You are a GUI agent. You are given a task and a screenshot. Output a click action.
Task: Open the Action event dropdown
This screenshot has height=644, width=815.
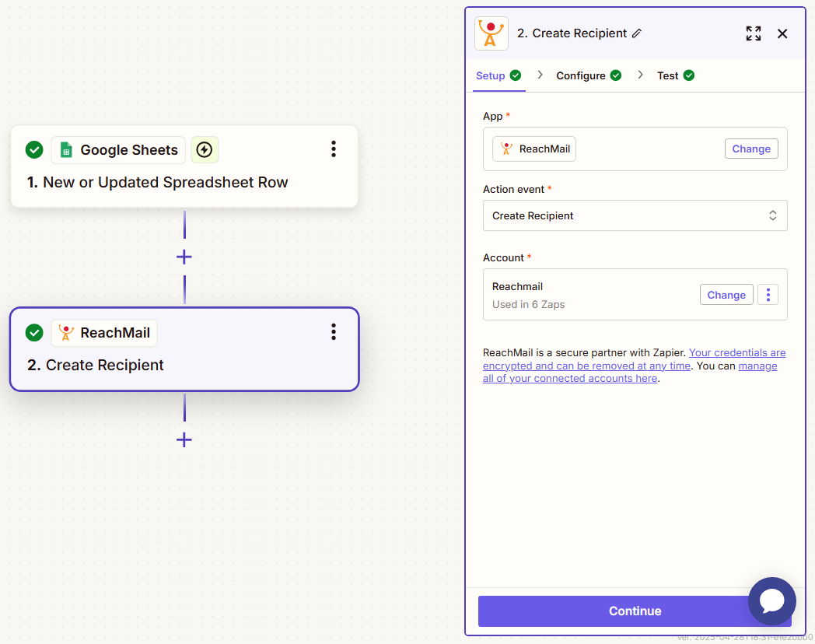635,215
